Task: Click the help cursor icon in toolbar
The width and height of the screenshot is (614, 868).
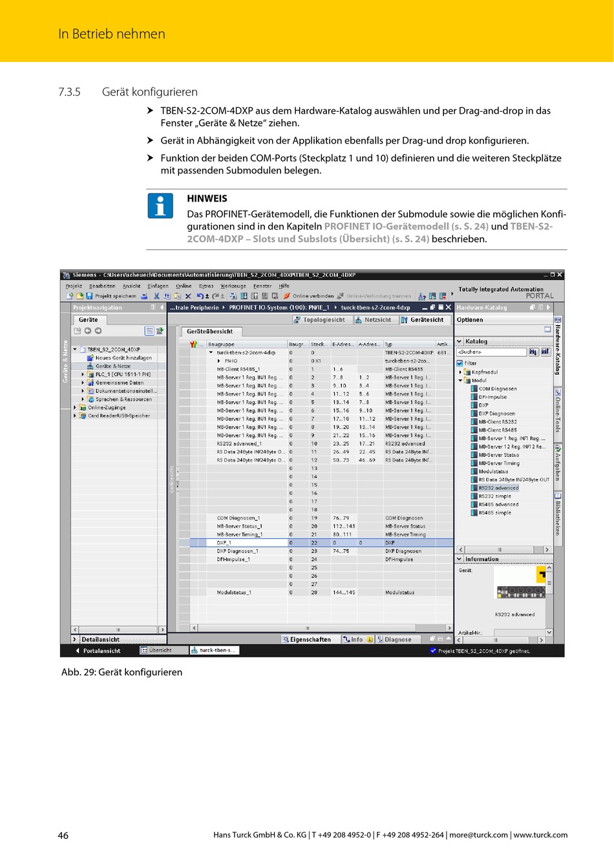Action: tap(422, 296)
